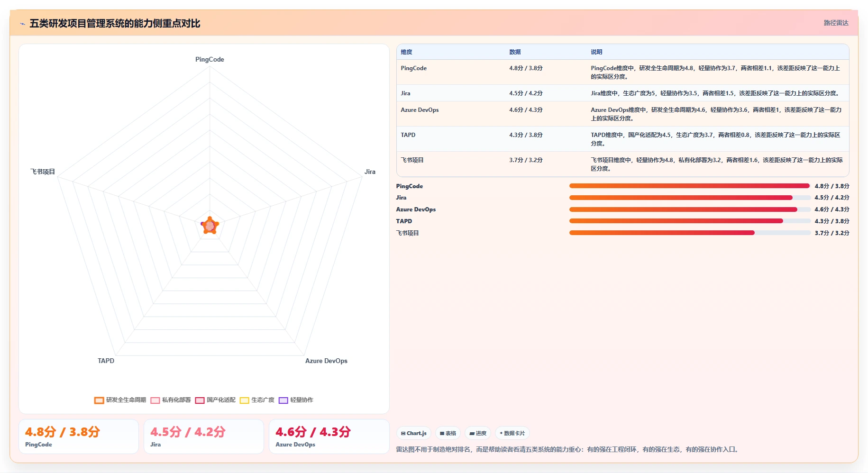Click the 五类研发项目管理系统的能力侧重点对比 title
This screenshot has width=868, height=473.
pos(115,23)
